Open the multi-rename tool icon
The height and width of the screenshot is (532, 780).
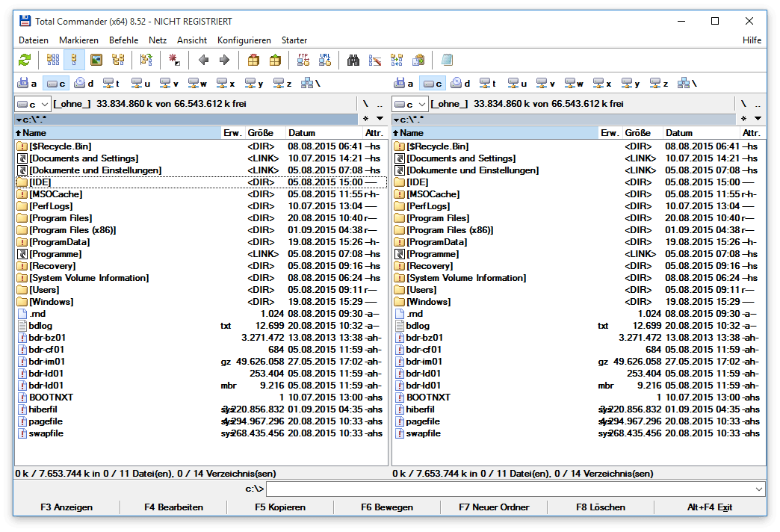pos(375,61)
